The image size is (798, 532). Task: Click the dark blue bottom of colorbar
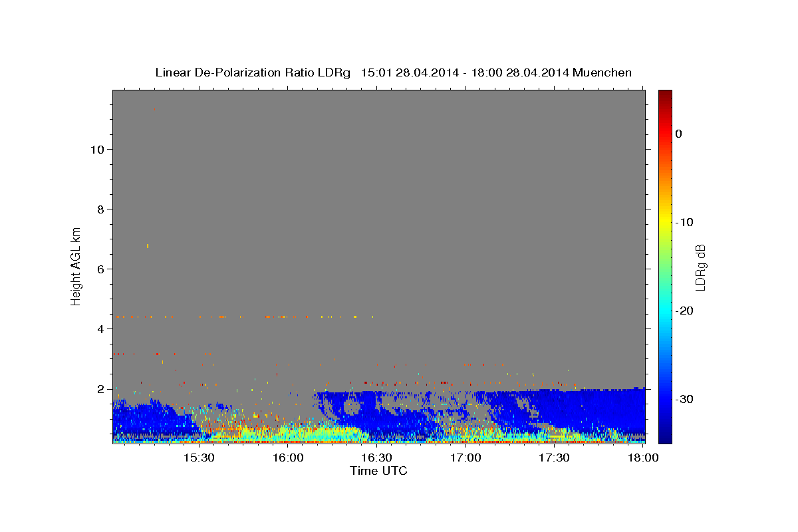click(x=665, y=438)
